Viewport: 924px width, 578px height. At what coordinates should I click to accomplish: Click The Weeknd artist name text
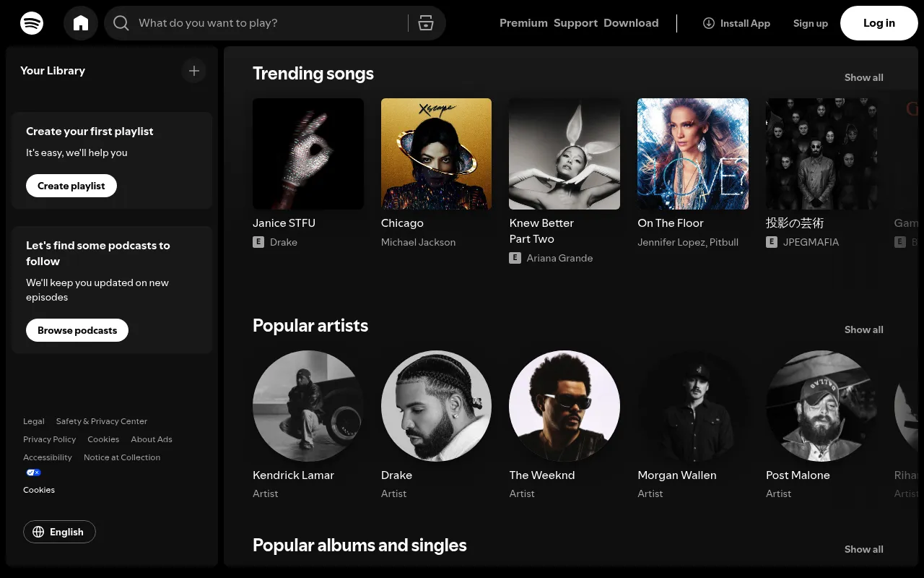(x=542, y=475)
